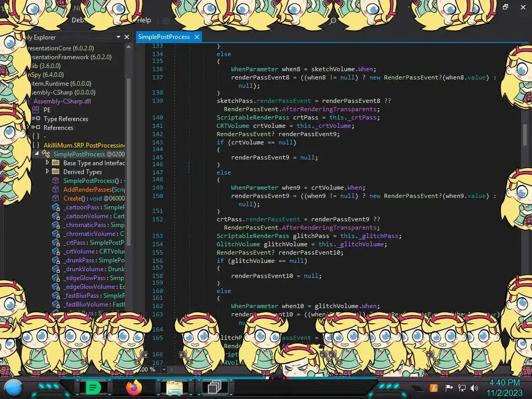532x399 pixels.
Task: Click the SimplePostProcess() constructor cube icon
Action: [x=56, y=180]
